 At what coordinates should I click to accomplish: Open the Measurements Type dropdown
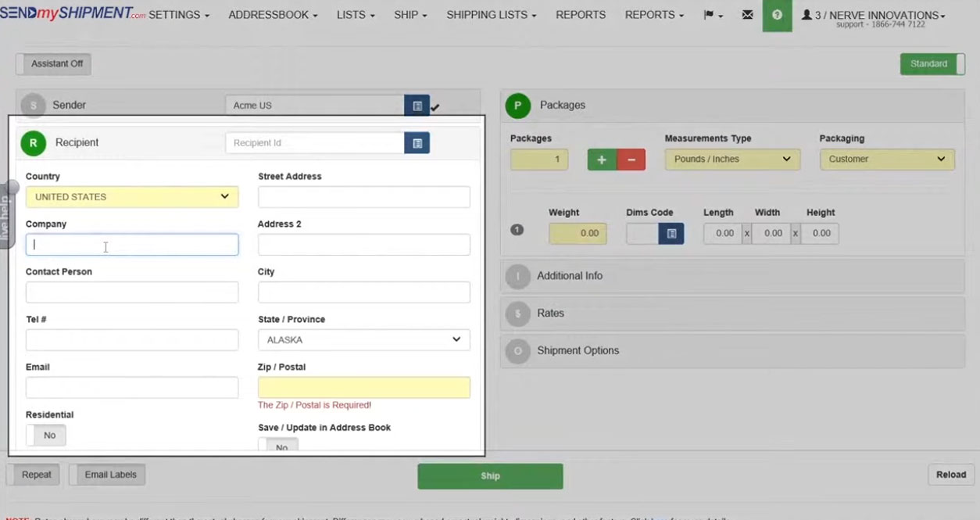731,160
